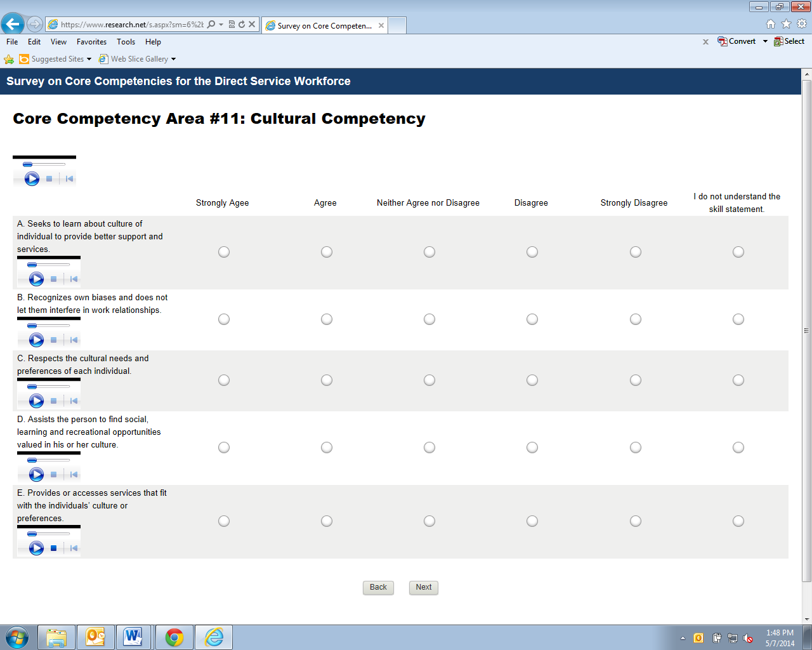
Task: Open browser settings gear icon
Action: point(802,24)
